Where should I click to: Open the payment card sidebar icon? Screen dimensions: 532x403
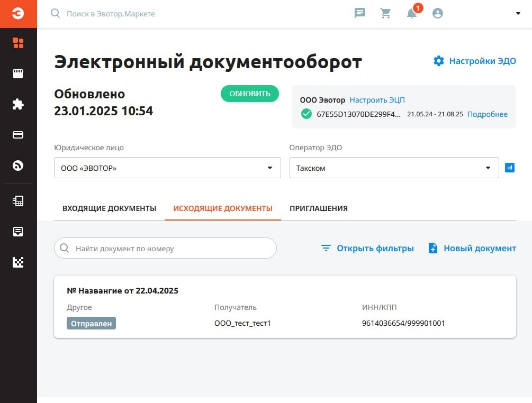[x=18, y=135]
